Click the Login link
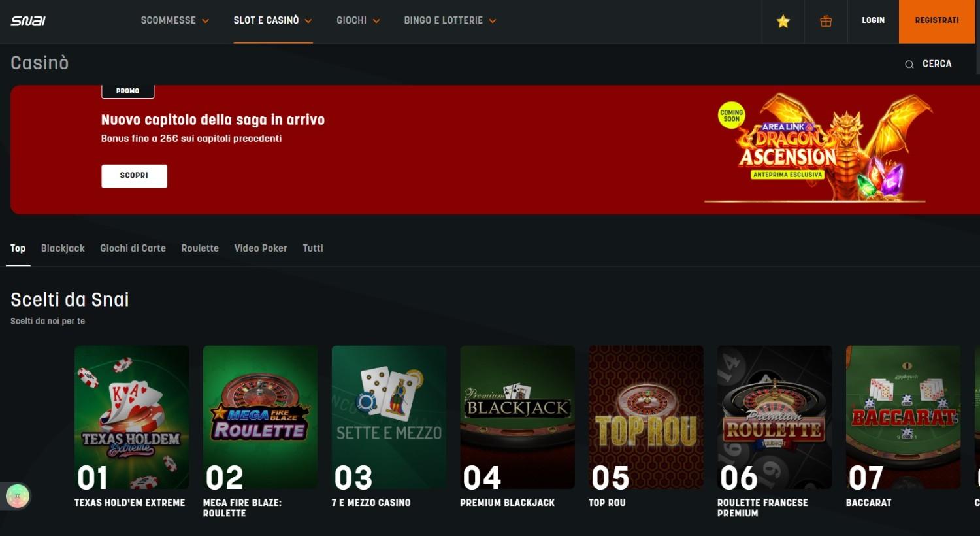This screenshot has height=536, width=980. coord(873,21)
